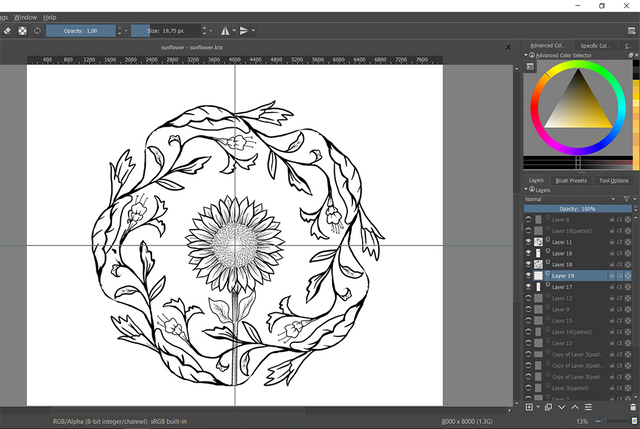Open layer properties icon
Viewport: 640px width, 429px height.
588,407
